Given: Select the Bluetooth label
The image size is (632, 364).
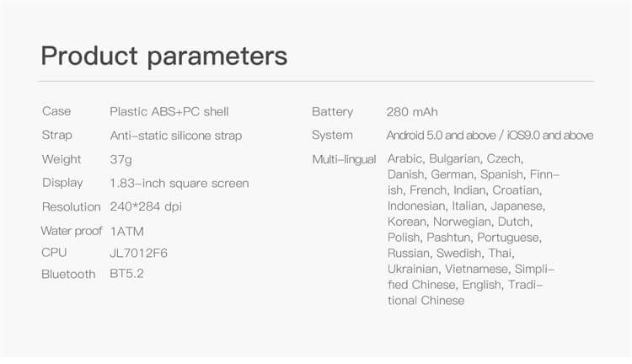Looking at the screenshot, I should click(68, 274).
